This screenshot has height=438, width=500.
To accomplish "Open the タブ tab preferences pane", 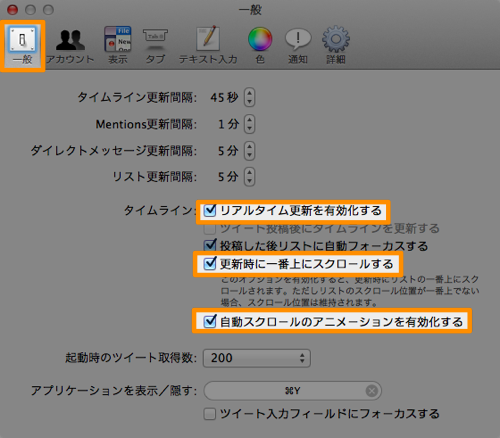I will coord(155,46).
